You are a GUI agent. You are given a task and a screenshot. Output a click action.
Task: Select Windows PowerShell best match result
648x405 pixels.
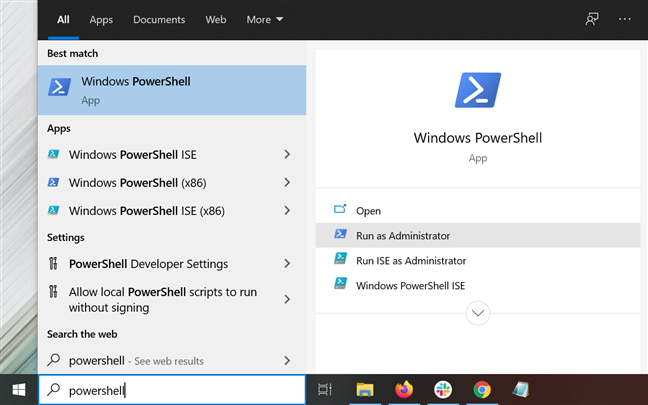[x=172, y=90]
